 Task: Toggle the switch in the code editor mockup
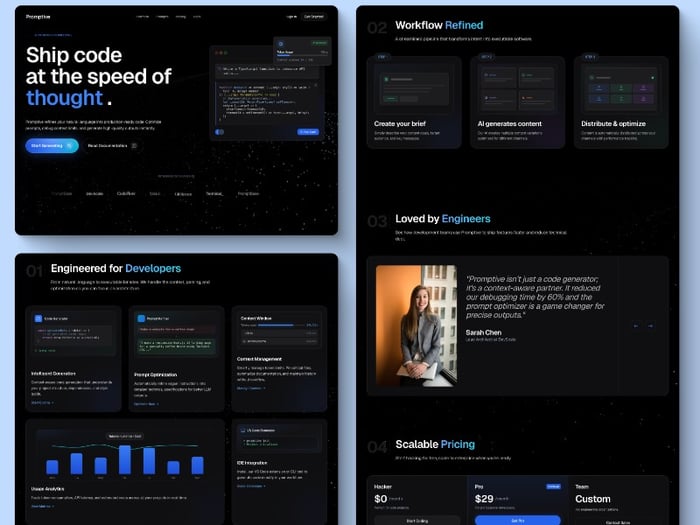pos(220,132)
